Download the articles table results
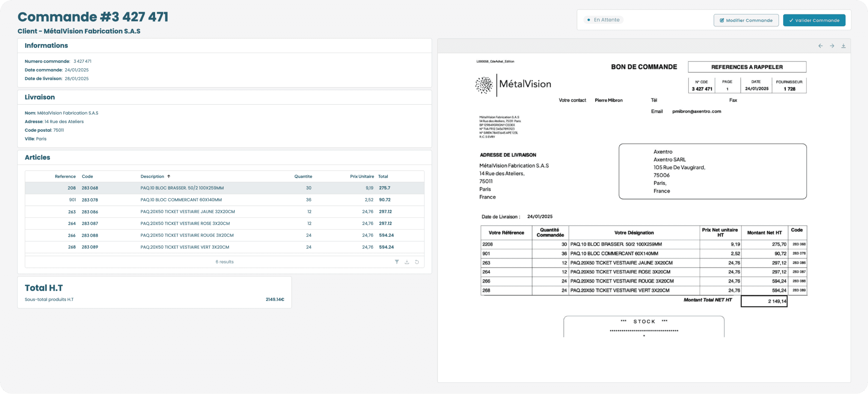868x394 pixels. point(407,262)
